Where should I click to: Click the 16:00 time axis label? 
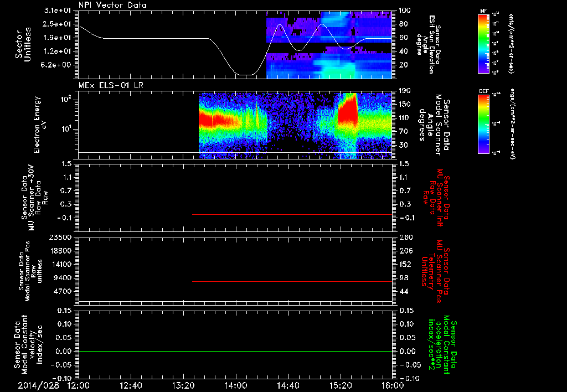tap(393, 385)
